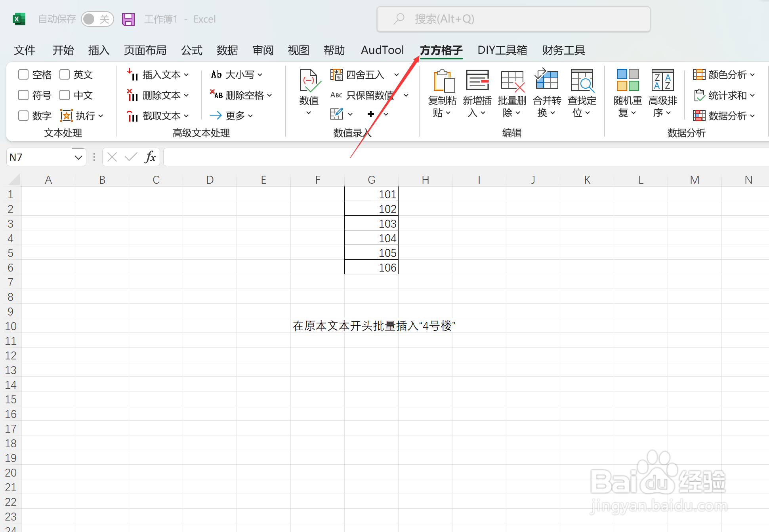
Task: Check the 中文 checkbox
Action: coord(65,95)
